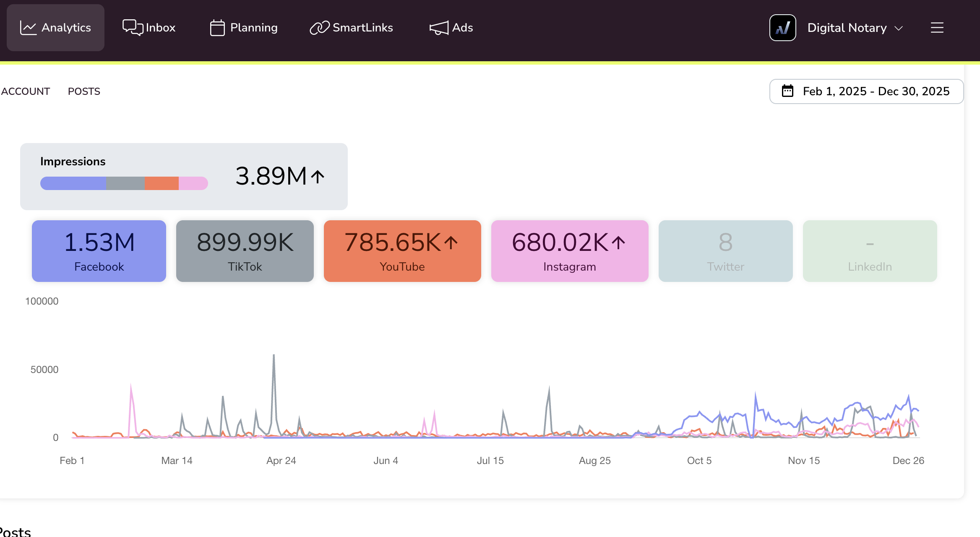Click the pink Instagram segment of Impressions bar
This screenshot has height=537, width=980.
(193, 183)
